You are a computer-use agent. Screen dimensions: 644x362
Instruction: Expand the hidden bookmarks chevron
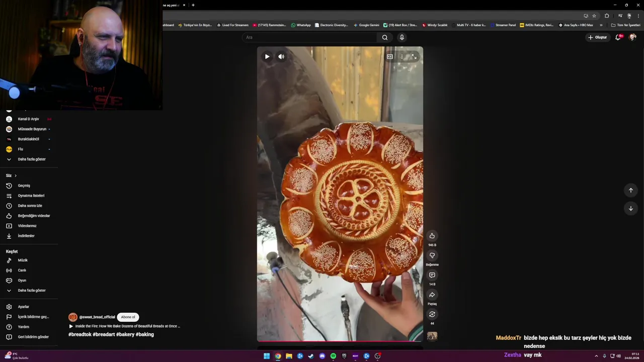pos(601,25)
